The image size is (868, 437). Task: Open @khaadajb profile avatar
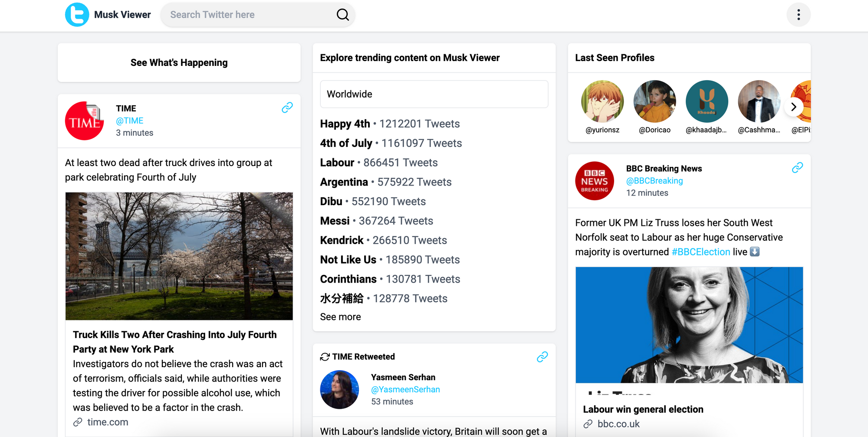[x=707, y=101]
